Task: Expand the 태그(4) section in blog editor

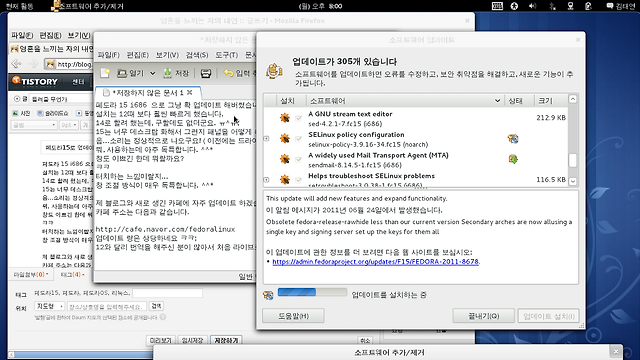Action: pyautogui.click(x=72, y=275)
